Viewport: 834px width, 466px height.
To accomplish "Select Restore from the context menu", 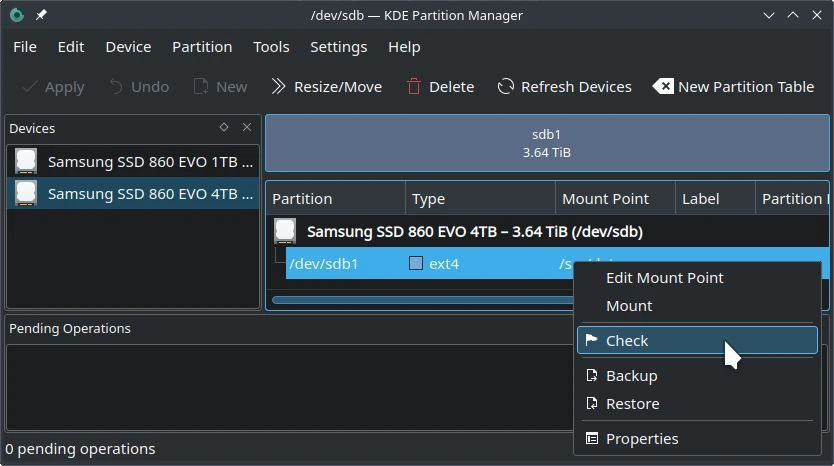I will [632, 404].
